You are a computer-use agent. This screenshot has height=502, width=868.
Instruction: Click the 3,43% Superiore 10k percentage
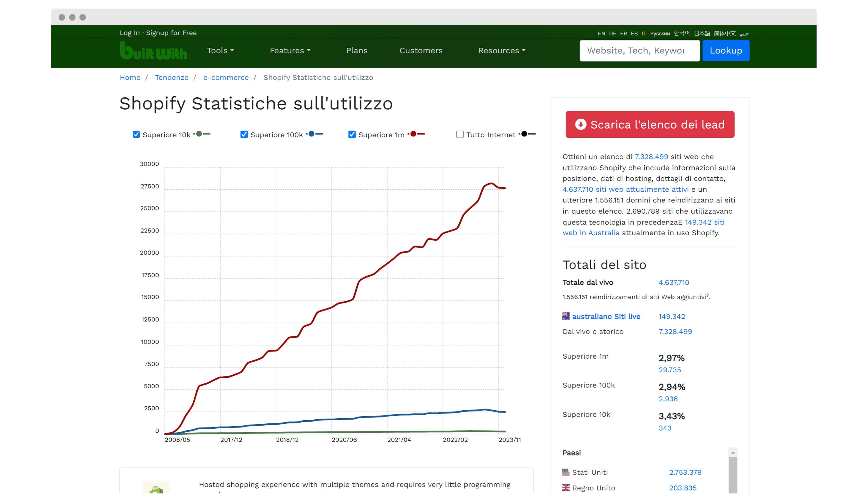tap(671, 416)
